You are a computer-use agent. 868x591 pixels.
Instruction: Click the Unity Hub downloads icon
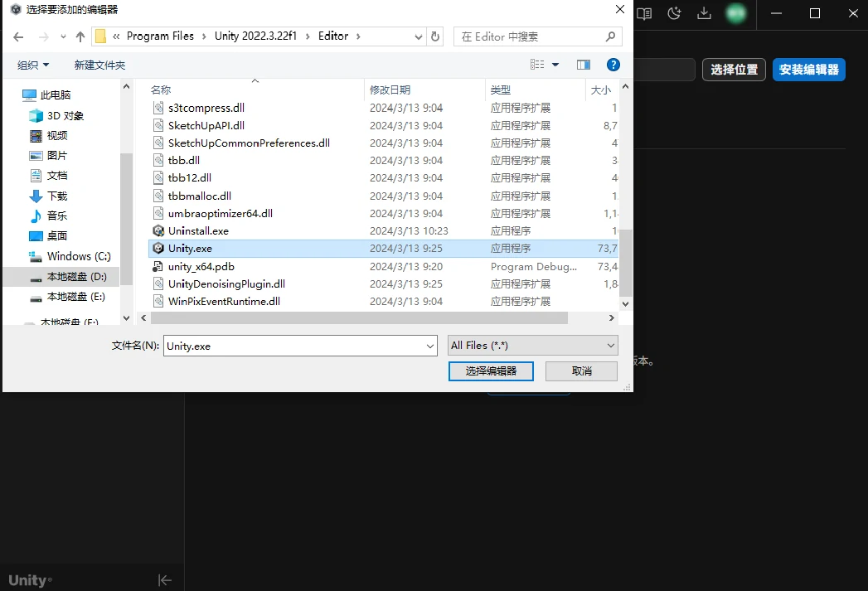pyautogui.click(x=704, y=13)
